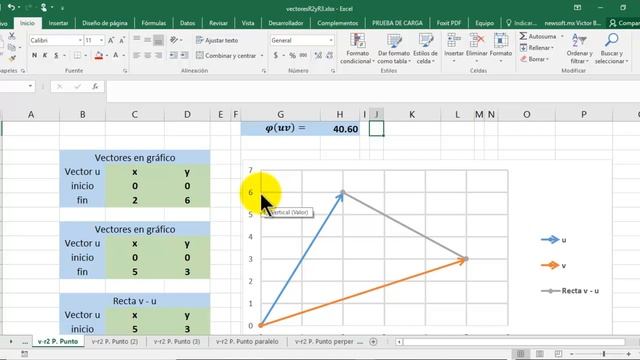This screenshot has height=360, width=640.
Task: Select the blue vector u arrow in chart
Action: click(x=302, y=259)
